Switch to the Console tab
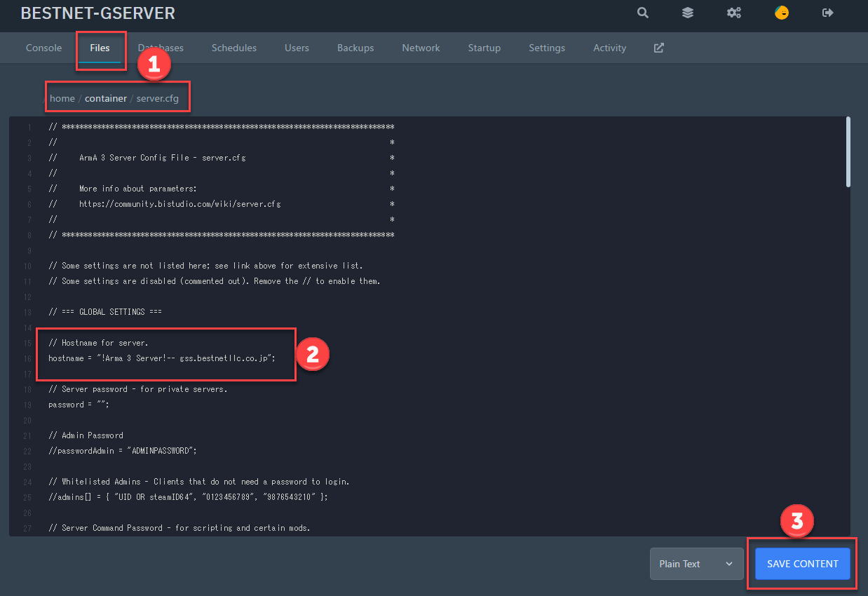Image resolution: width=868 pixels, height=596 pixels. point(43,48)
